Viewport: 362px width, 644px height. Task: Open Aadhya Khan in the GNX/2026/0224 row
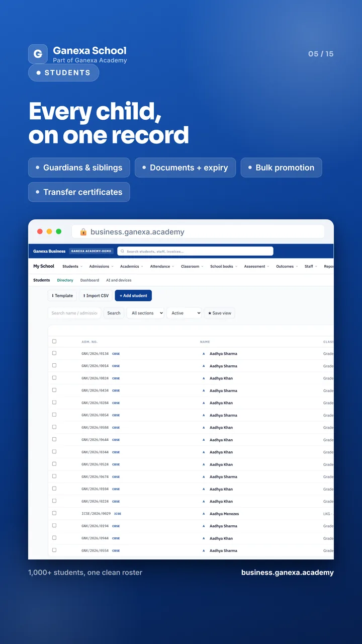[221, 502]
